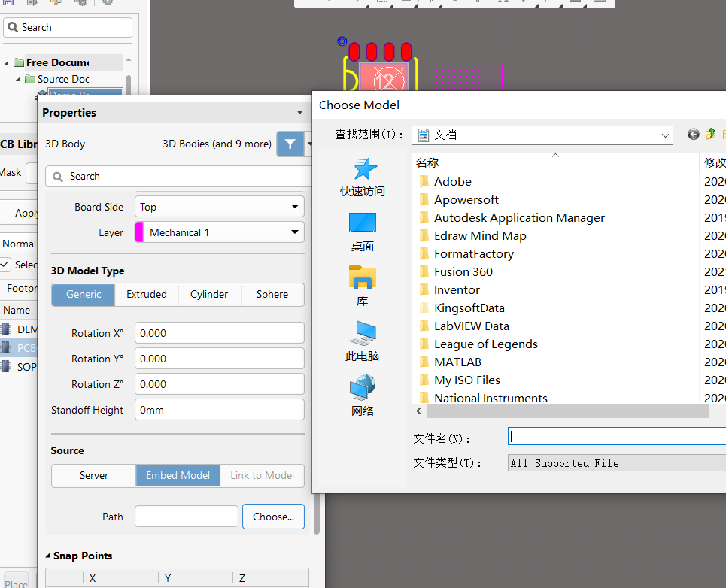Screen dimensions: 726x588
Task: Select the Extruded 3D model type
Action: point(146,294)
